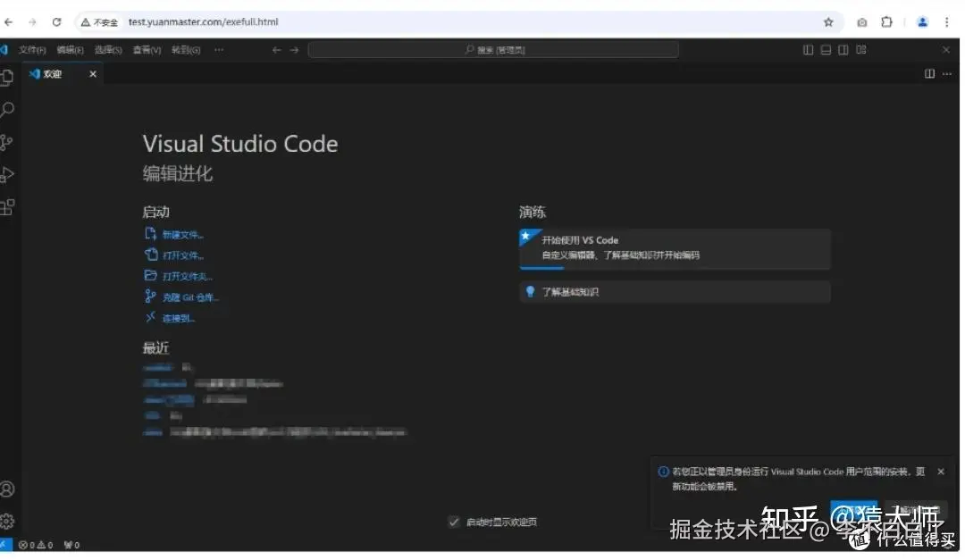This screenshot has width=965, height=560.
Task: Open the 选择 menu
Action: pos(108,50)
